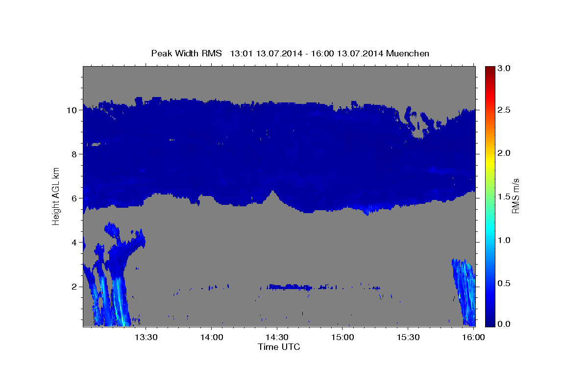The image size is (588, 392).
Task: Click the colorbar value 3.0
Action: 504,68
